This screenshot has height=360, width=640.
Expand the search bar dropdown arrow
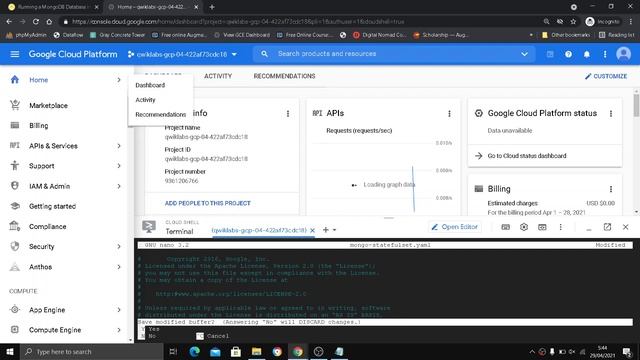click(x=524, y=54)
